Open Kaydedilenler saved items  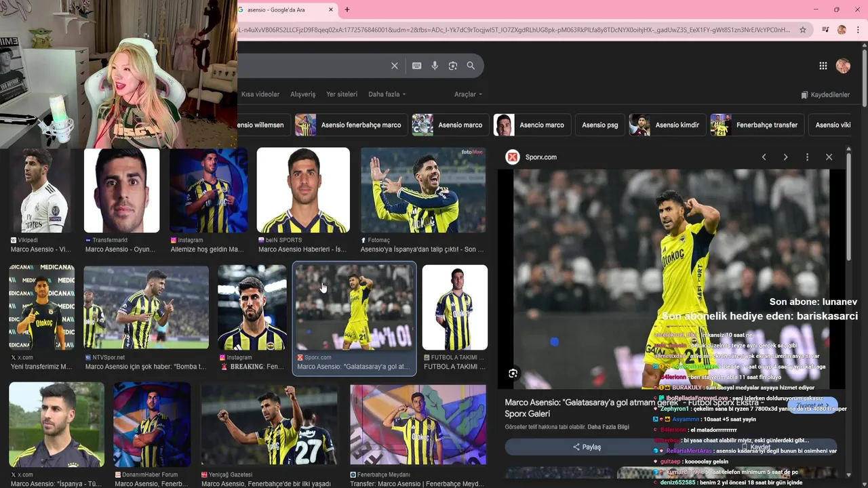(x=825, y=95)
